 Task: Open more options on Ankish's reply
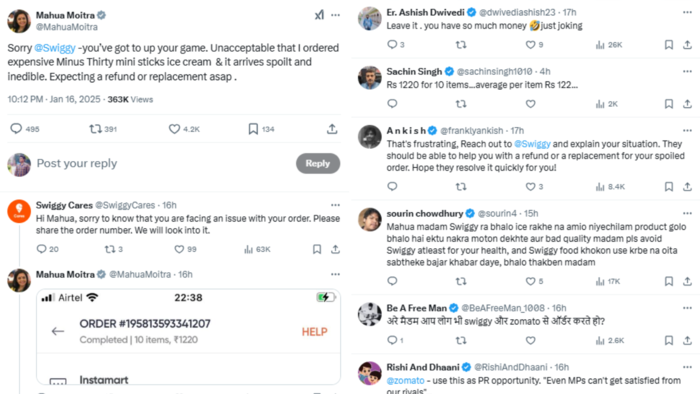pyautogui.click(x=687, y=130)
